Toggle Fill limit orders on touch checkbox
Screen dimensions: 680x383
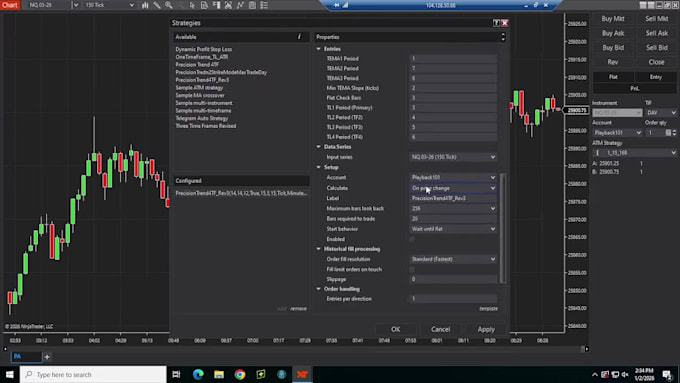pos(412,269)
